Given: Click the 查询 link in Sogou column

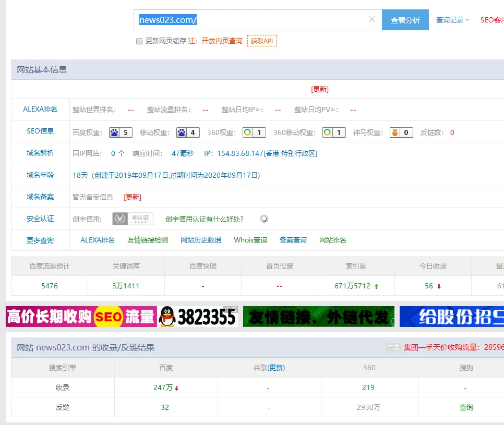Looking at the screenshot, I should click(x=466, y=407).
